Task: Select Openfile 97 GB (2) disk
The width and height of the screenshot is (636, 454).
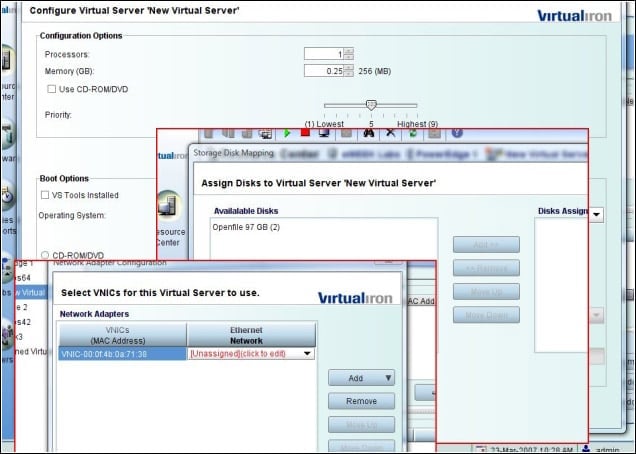Action: pyautogui.click(x=246, y=227)
